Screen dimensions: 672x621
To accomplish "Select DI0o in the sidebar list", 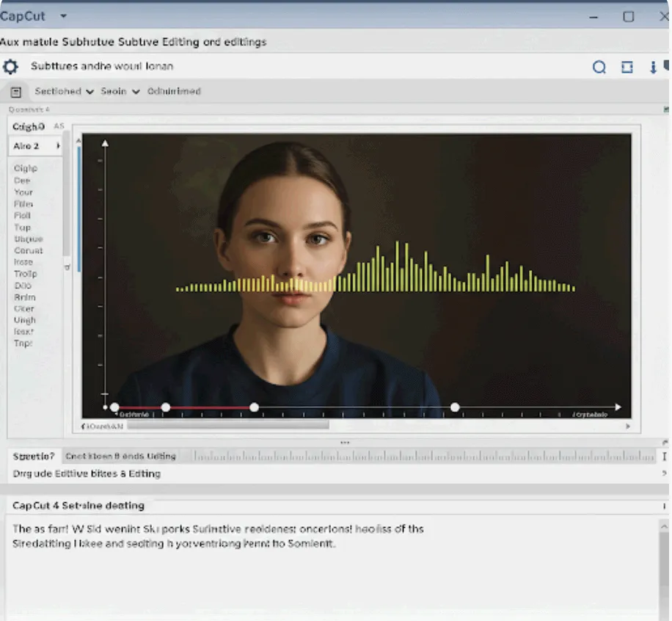I will 22,286.
